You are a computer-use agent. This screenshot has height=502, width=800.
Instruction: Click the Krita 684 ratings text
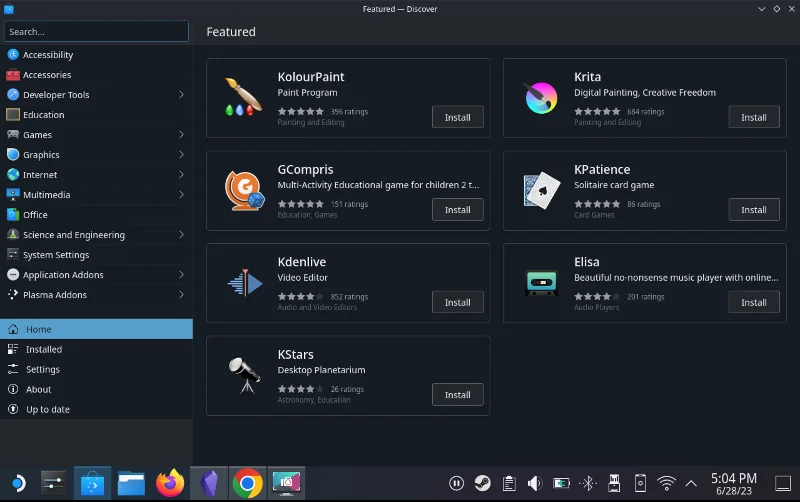[645, 112]
